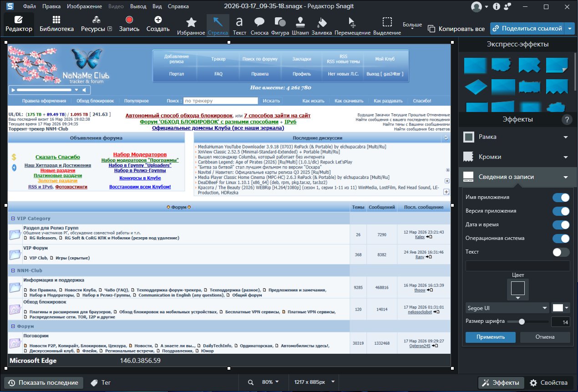The image size is (578, 392).
Task: Disable the 'Дата и время' switch
Action: [561, 225]
